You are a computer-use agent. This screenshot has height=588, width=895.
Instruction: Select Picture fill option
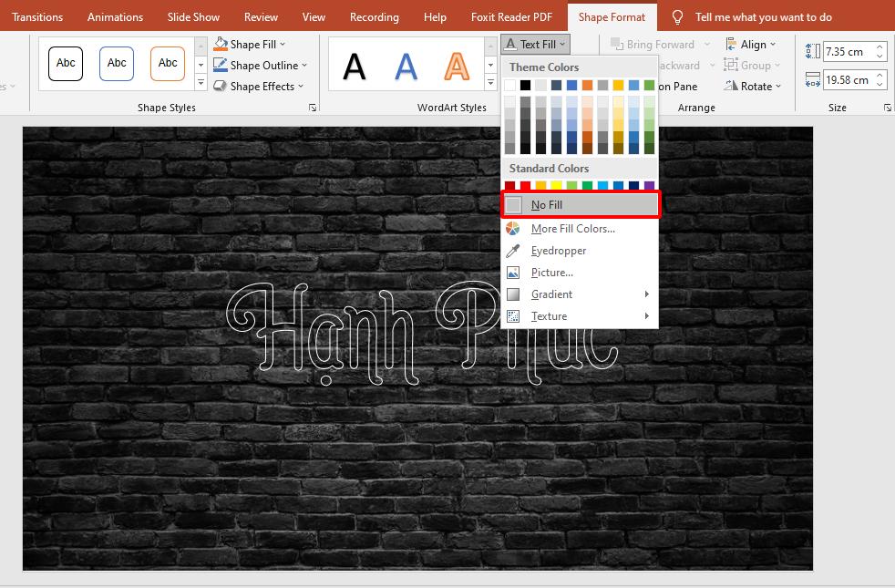[550, 272]
